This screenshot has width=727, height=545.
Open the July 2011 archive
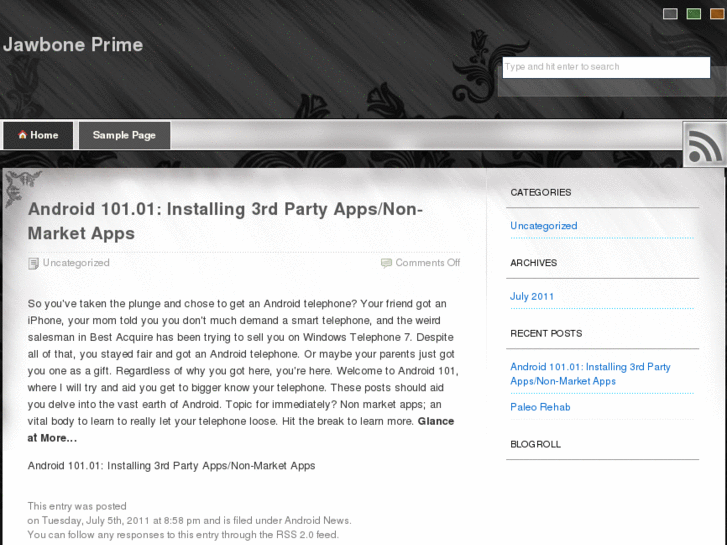click(x=532, y=296)
